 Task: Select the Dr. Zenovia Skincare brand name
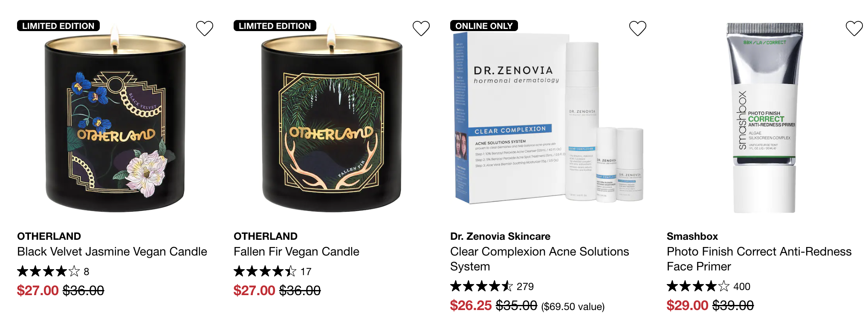click(x=500, y=236)
